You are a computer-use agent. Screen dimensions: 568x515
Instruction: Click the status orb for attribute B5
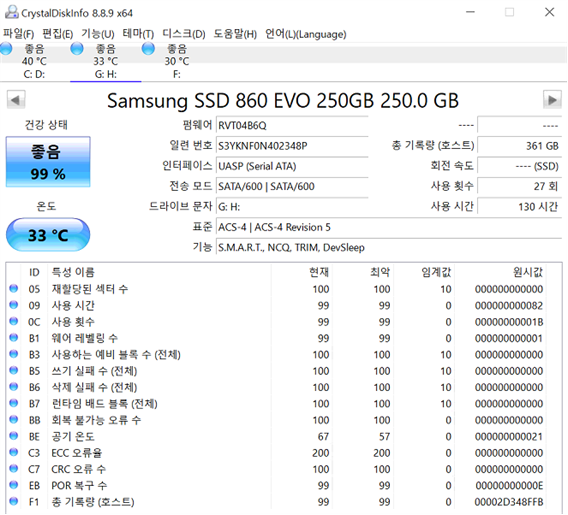[14, 370]
